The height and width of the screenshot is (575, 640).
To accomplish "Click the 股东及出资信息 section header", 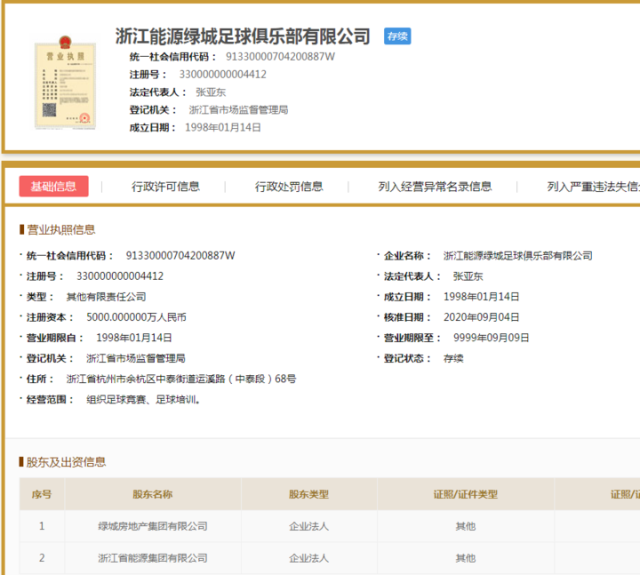I will (66, 462).
